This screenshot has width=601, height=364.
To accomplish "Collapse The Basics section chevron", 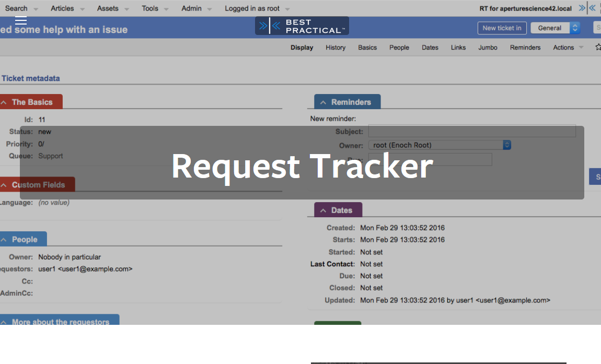I will [4, 102].
